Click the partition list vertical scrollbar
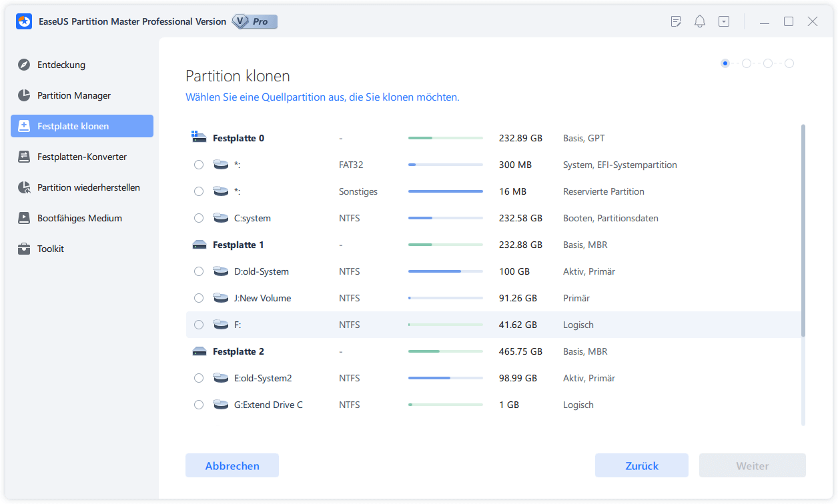This screenshot has width=838, height=504. (x=803, y=230)
